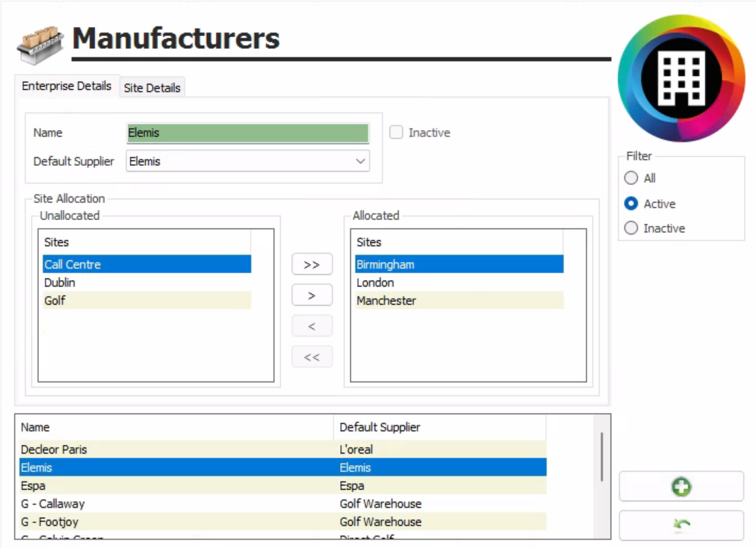756x548 pixels.
Task: Select the G - Footjoy manufacturer row
Action: [x=283, y=522]
